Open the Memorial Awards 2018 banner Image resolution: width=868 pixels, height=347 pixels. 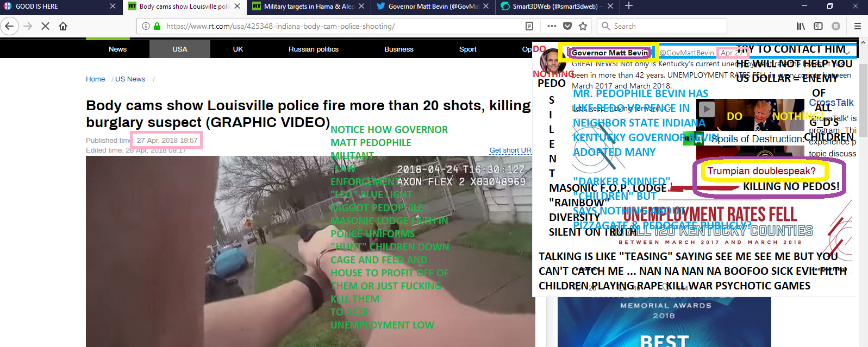[664, 322]
